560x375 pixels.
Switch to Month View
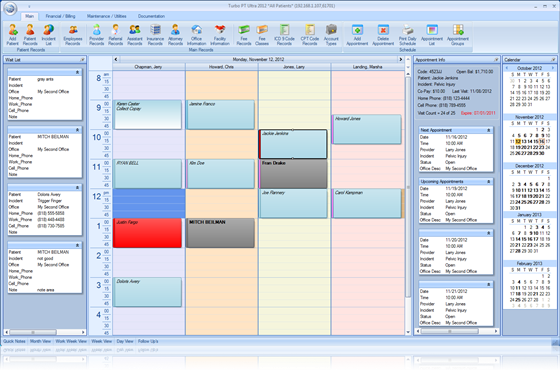pyautogui.click(x=40, y=341)
